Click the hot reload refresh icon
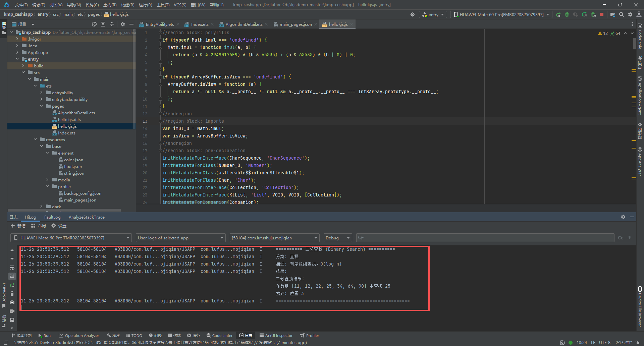 [x=584, y=15]
